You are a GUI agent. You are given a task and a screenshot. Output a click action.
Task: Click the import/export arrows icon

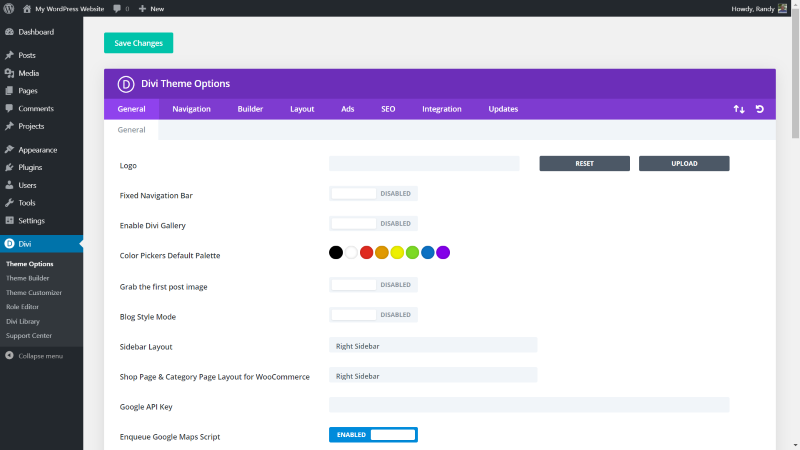click(x=739, y=109)
